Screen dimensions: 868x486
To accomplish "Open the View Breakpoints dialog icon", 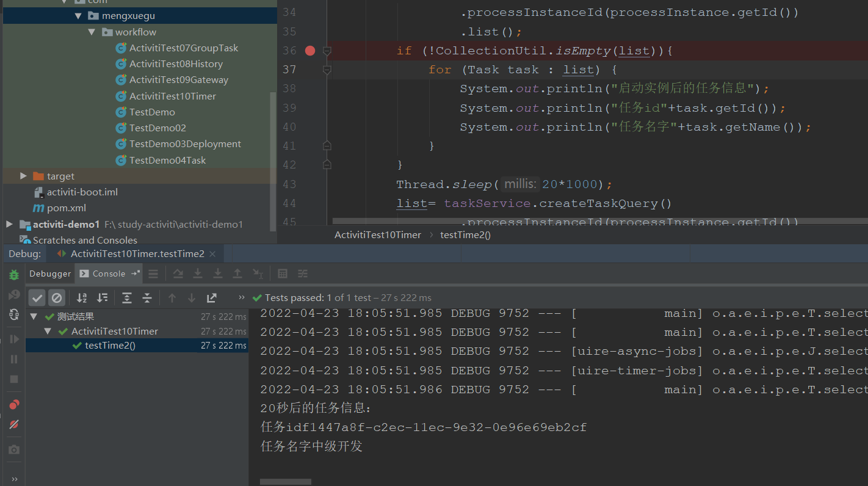I will click(x=13, y=404).
